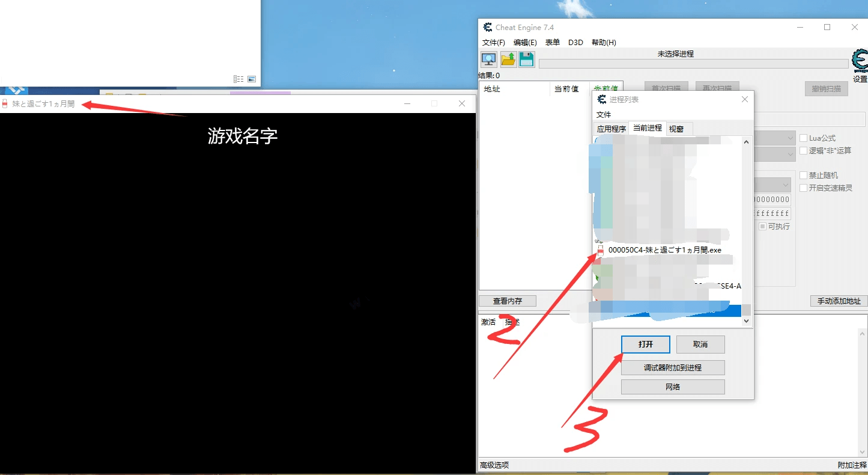Click the open file folder icon

[508, 59]
